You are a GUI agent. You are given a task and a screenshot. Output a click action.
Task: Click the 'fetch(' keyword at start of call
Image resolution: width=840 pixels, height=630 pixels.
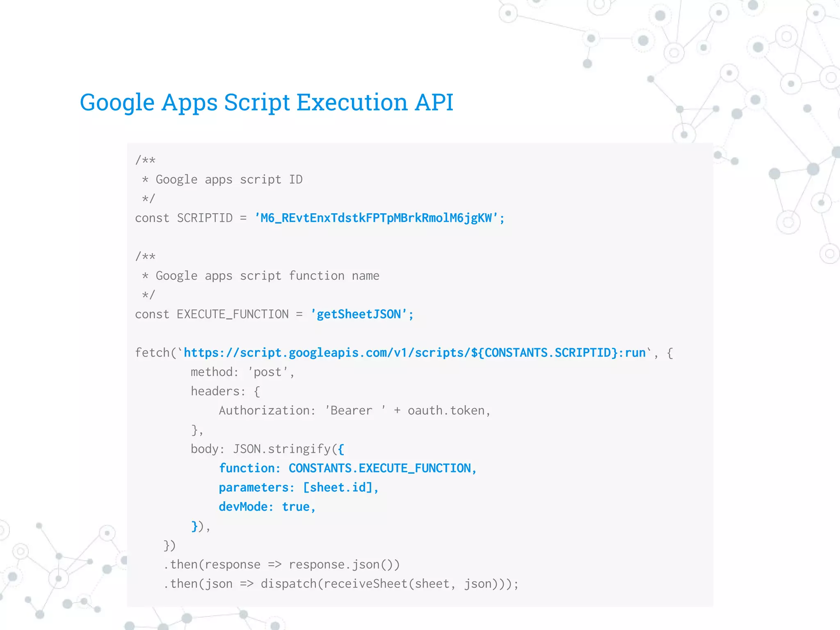point(155,353)
